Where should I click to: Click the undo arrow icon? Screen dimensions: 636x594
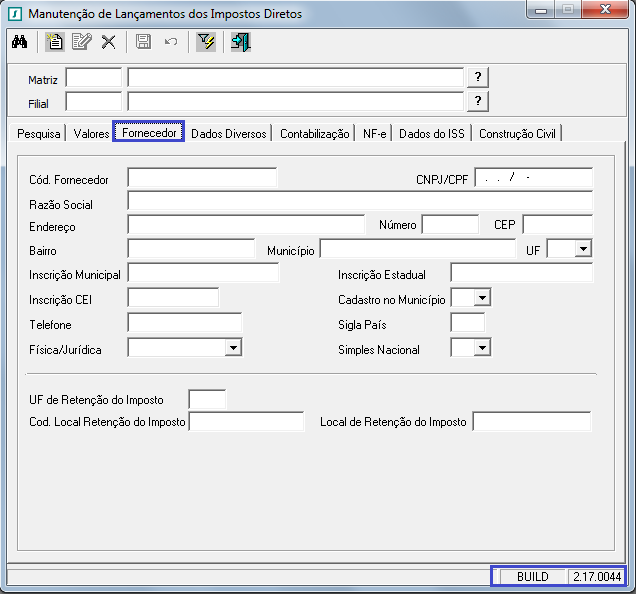point(170,42)
